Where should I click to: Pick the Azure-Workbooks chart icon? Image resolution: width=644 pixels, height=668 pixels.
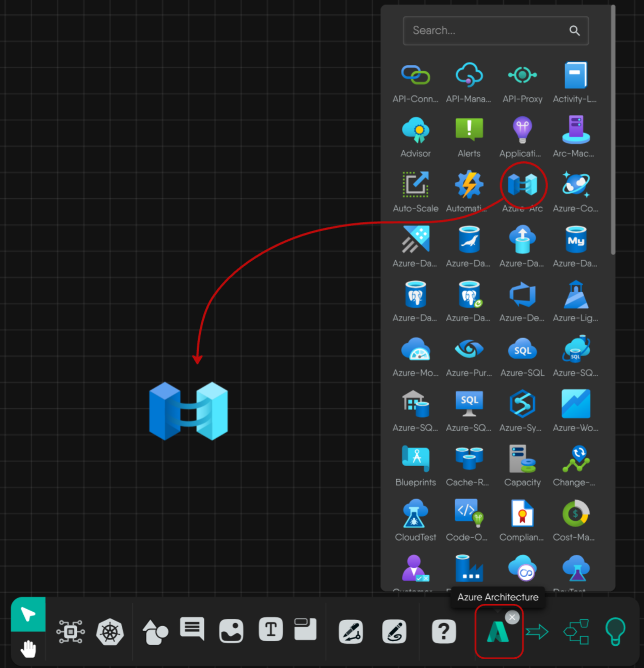[576, 404]
